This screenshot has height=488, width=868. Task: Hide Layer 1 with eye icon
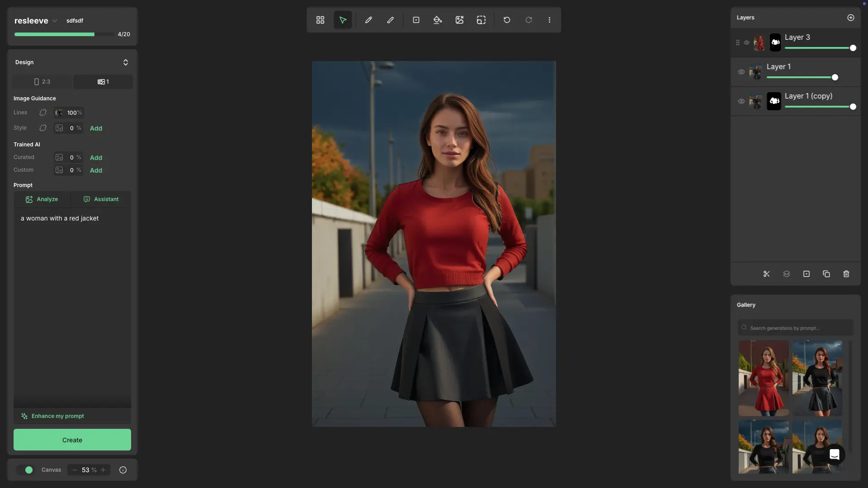[741, 72]
